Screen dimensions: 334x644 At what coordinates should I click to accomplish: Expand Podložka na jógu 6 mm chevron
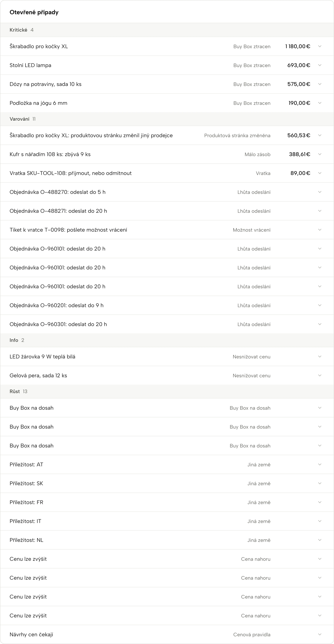pyautogui.click(x=319, y=103)
